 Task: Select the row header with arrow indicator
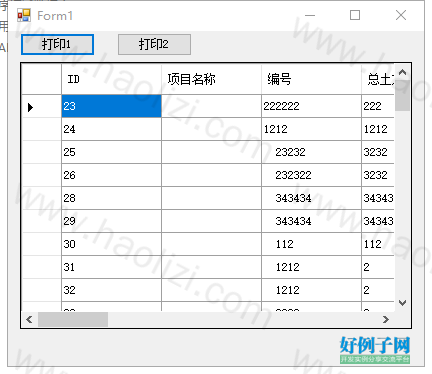pyautogui.click(x=42, y=106)
